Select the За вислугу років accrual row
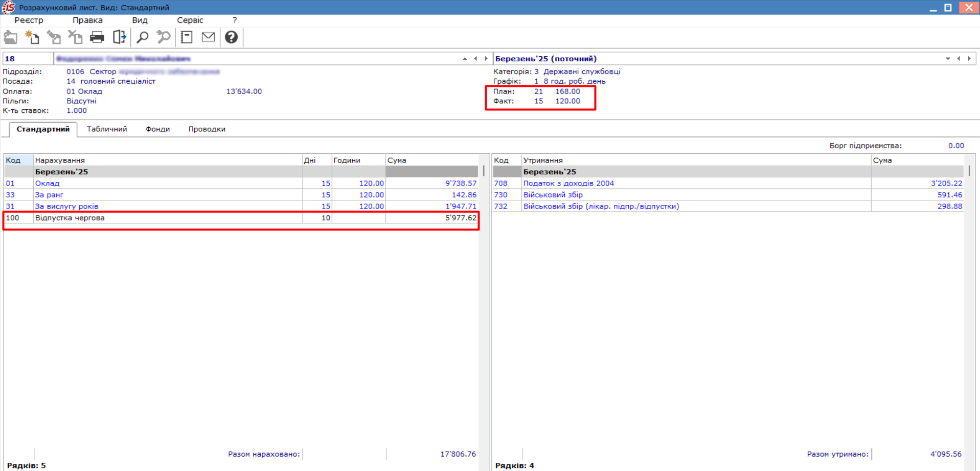The width and height of the screenshot is (980, 471). point(241,206)
